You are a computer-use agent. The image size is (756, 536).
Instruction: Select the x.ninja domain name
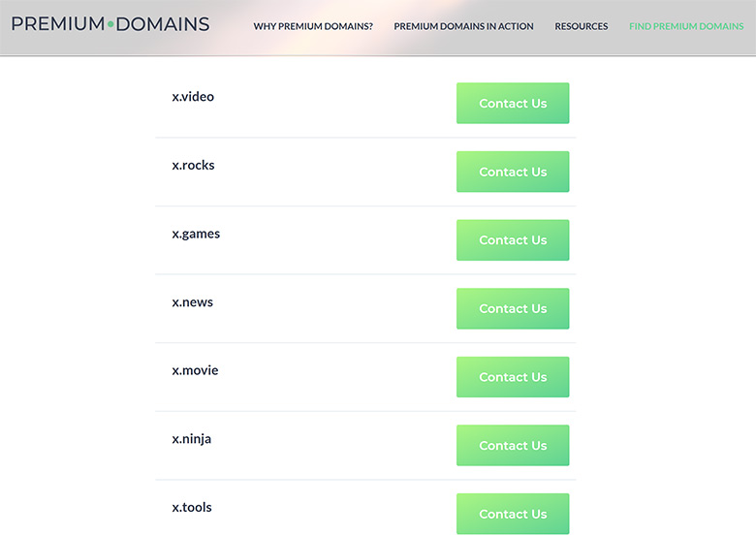click(x=191, y=439)
